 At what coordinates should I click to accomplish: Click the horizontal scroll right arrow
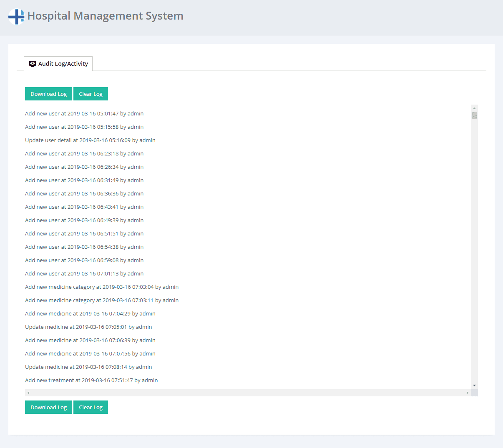point(467,393)
